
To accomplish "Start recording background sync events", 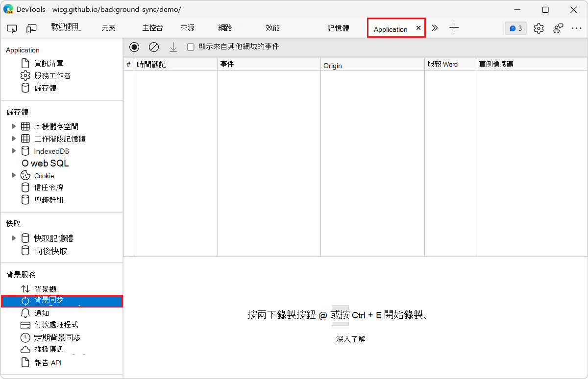I will click(134, 47).
